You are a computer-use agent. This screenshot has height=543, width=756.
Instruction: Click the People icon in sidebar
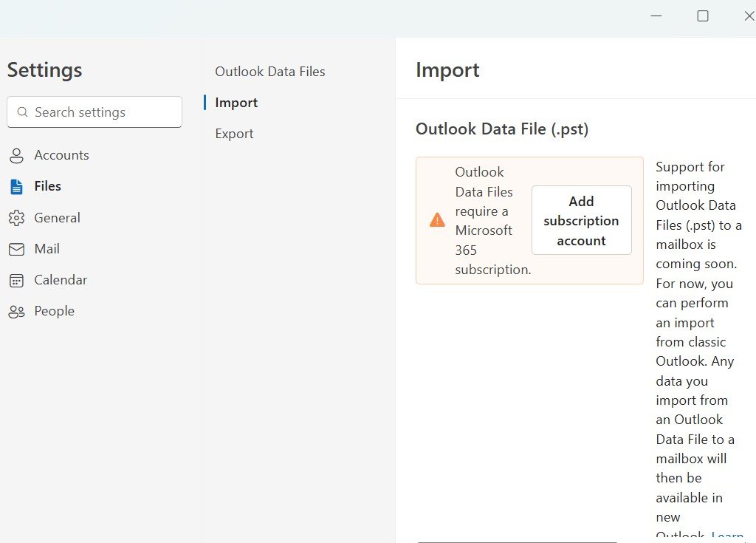click(x=17, y=311)
